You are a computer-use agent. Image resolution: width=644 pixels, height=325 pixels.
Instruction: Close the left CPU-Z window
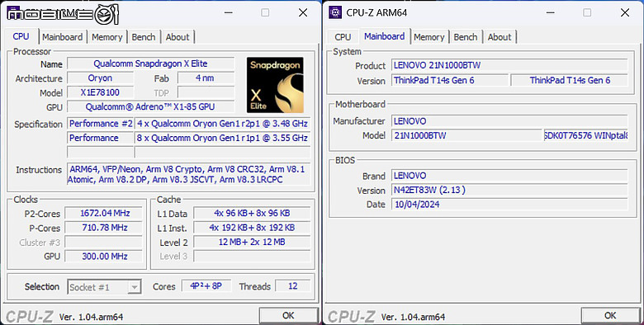[x=303, y=12]
